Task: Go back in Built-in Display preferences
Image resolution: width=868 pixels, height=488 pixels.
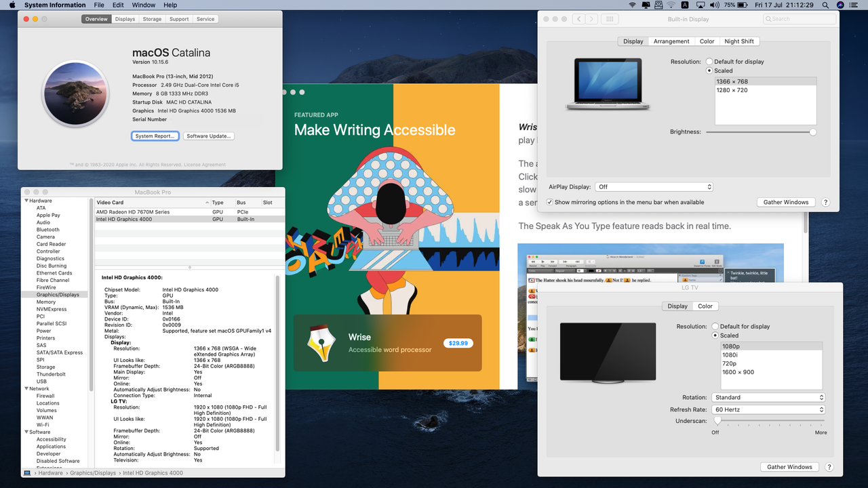Action: click(578, 19)
